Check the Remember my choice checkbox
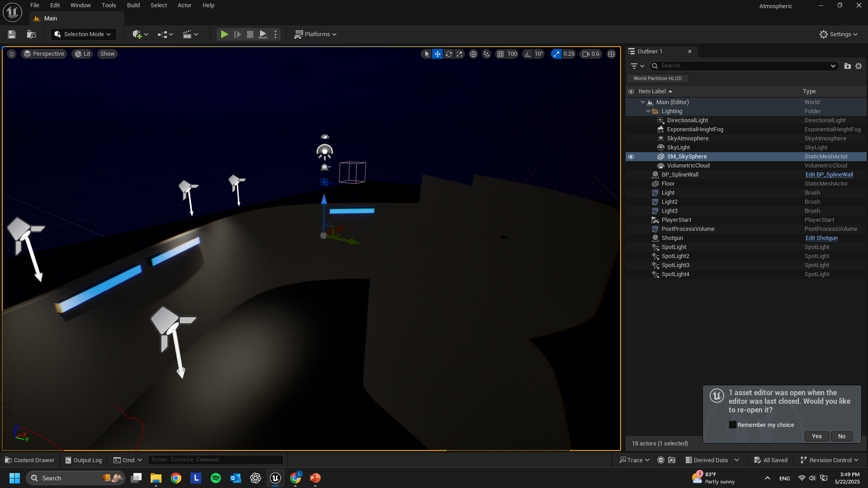 click(x=733, y=425)
